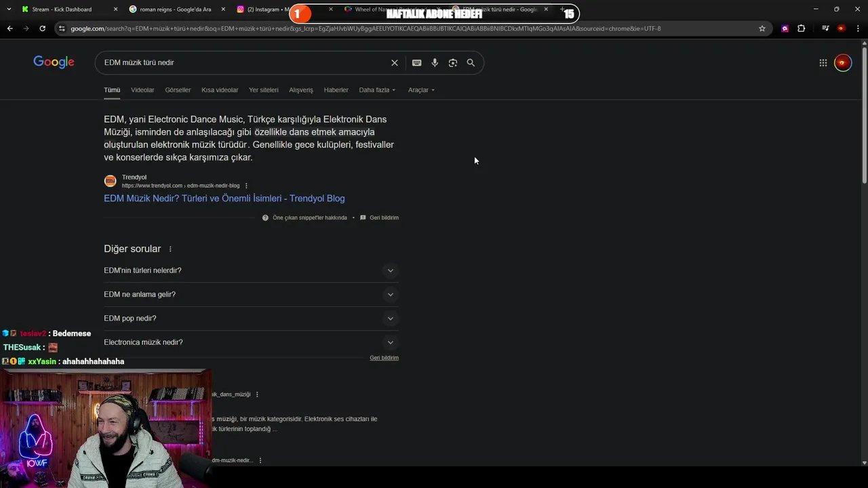Expand "EDM'nin türleri nelerdir?" question
This screenshot has width=868, height=488.
click(251, 270)
